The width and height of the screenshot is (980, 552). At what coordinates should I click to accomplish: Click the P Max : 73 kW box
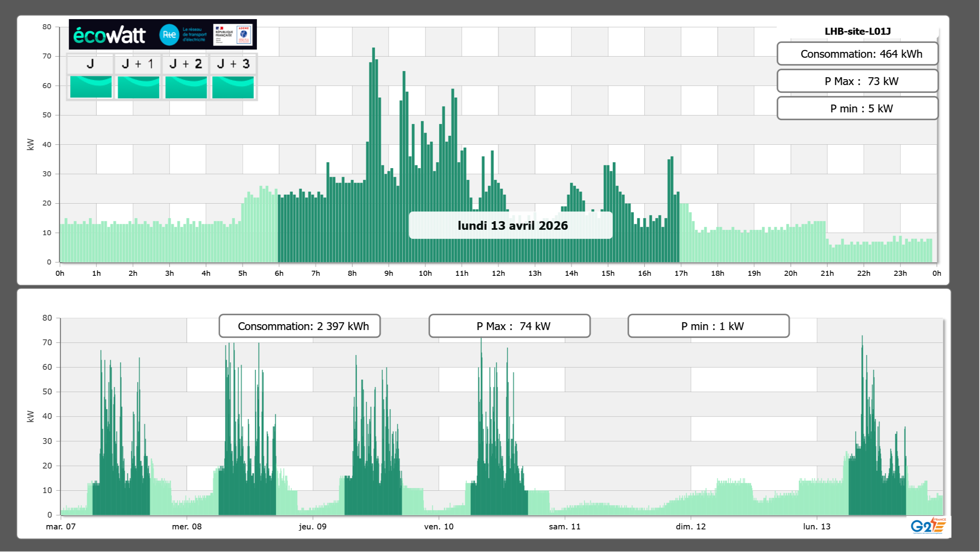[857, 81]
